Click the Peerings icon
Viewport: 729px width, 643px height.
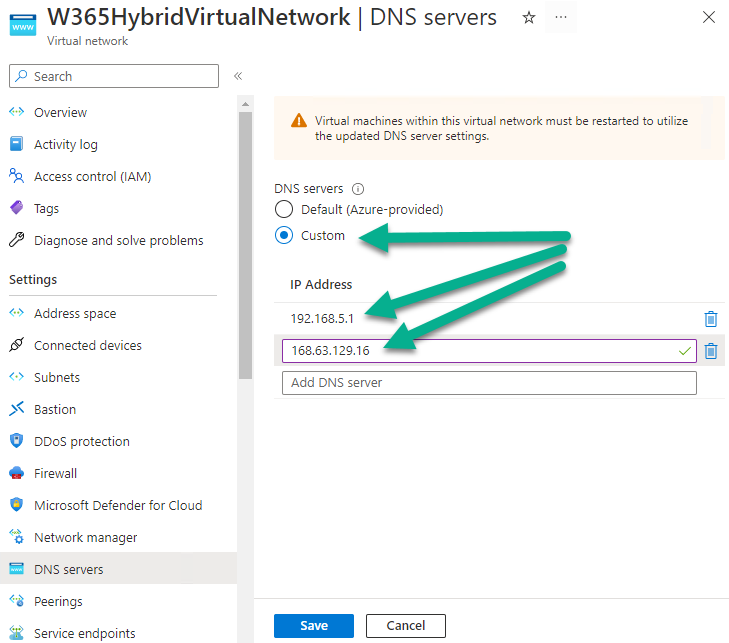[17, 601]
